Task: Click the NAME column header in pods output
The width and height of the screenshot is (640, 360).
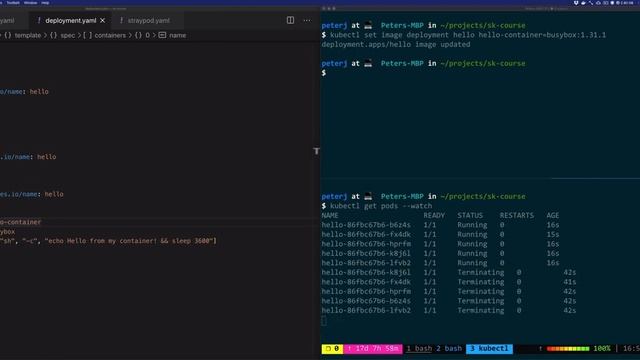Action: pyautogui.click(x=330, y=216)
